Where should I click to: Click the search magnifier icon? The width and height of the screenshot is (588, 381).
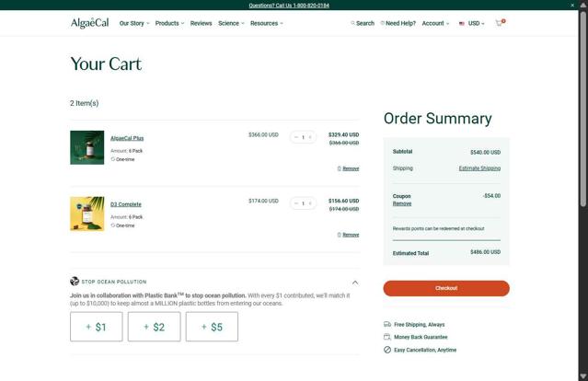pyautogui.click(x=352, y=23)
